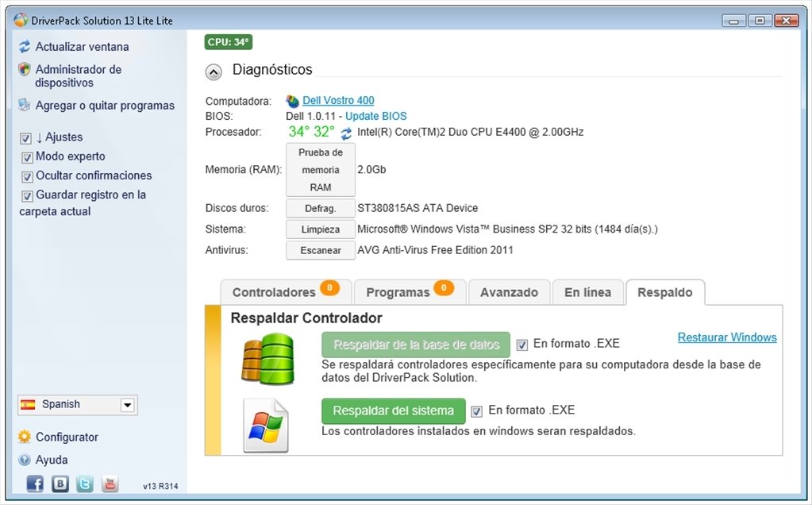Open the Spanish language dropdown

[x=127, y=404]
